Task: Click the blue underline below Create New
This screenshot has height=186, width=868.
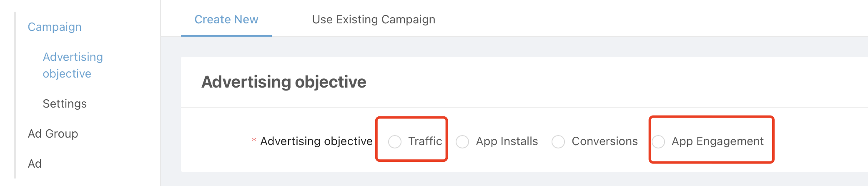Action: tap(226, 35)
